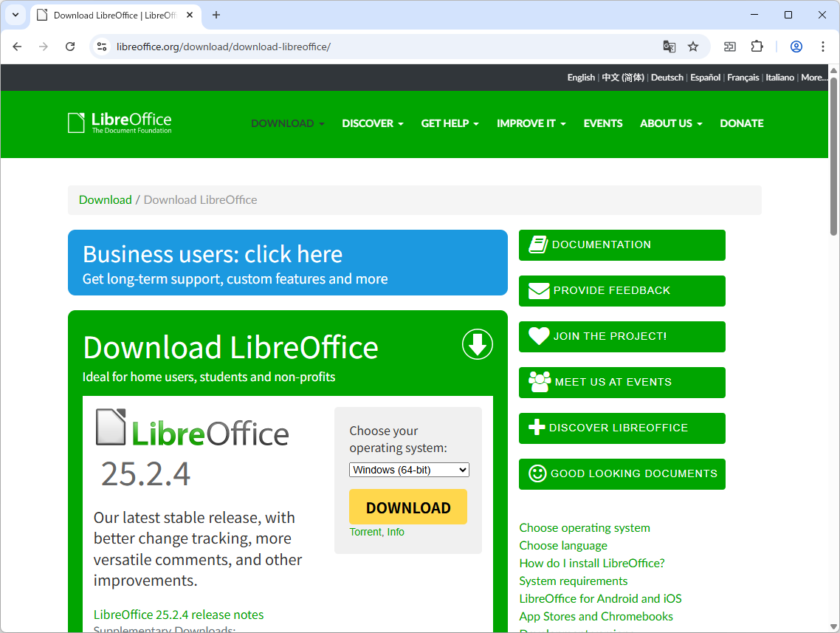Click the circular download arrow icon in the banner

coord(477,344)
